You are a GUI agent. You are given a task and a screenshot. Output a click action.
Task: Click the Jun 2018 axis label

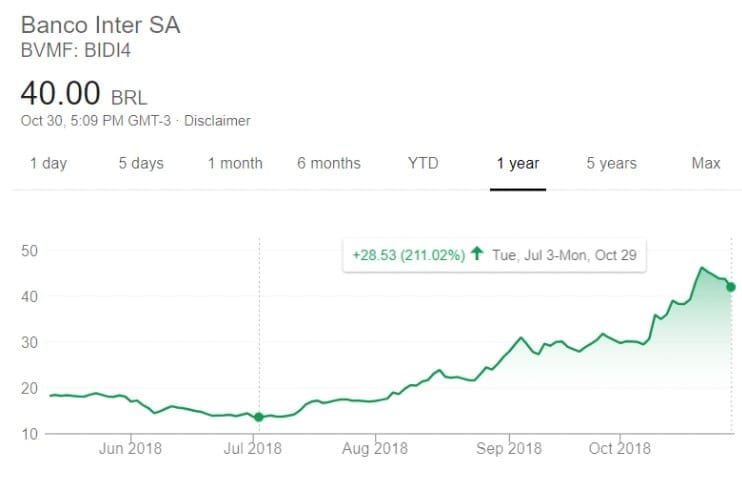pos(130,448)
